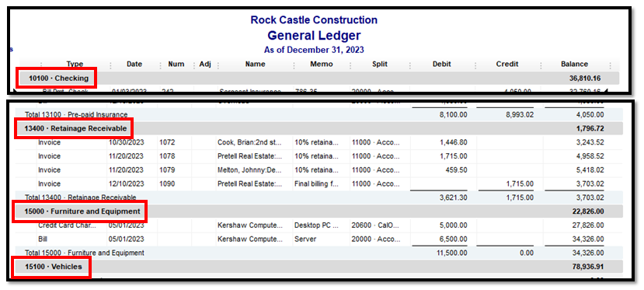Open the Kershaw Computer Server bill
This screenshot has height=290, width=644.
coord(319,239)
